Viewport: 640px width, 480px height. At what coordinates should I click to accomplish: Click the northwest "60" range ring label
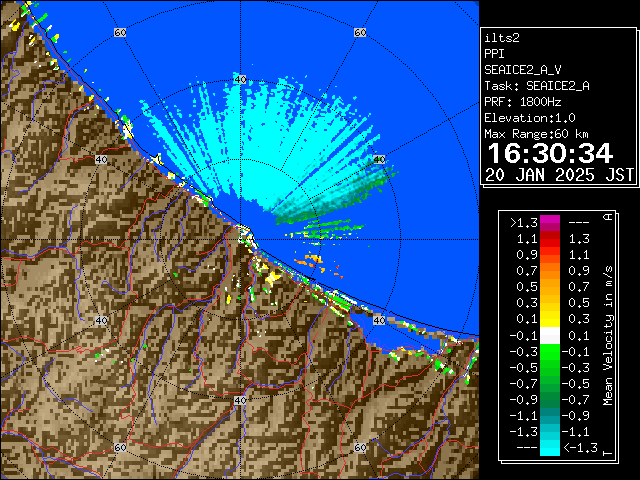tap(120, 32)
